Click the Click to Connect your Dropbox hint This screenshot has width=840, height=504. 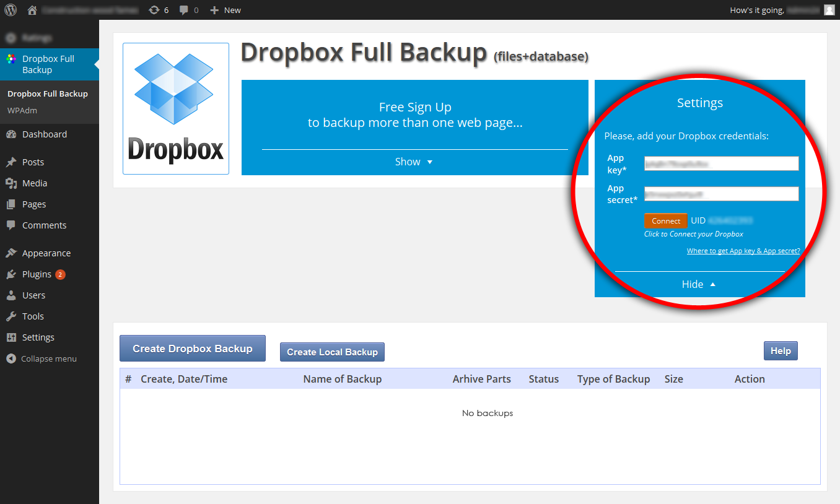(694, 234)
